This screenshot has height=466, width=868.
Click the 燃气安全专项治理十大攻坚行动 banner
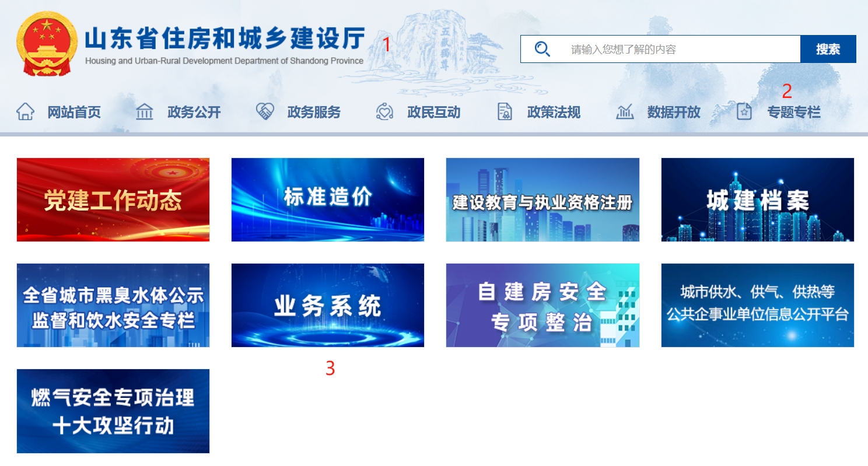click(113, 411)
